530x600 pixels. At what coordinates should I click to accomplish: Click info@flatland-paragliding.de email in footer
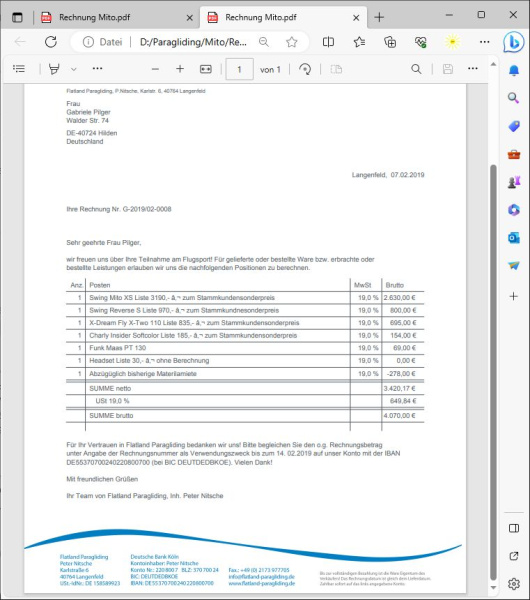coord(262,577)
